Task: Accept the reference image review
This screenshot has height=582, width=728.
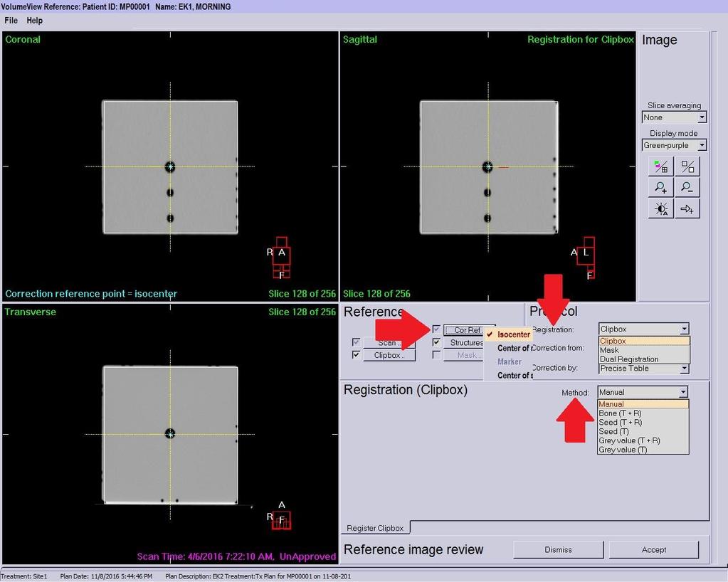Action: point(654,549)
